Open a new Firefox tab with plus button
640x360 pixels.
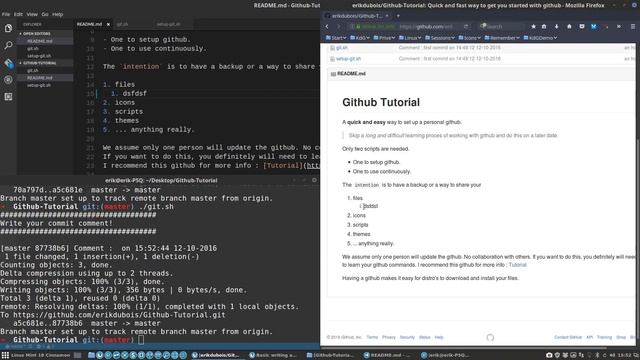[398, 16]
